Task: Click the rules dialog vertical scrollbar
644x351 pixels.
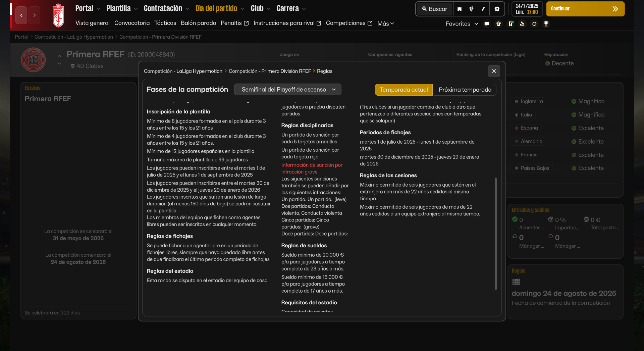Action: tap(496, 233)
